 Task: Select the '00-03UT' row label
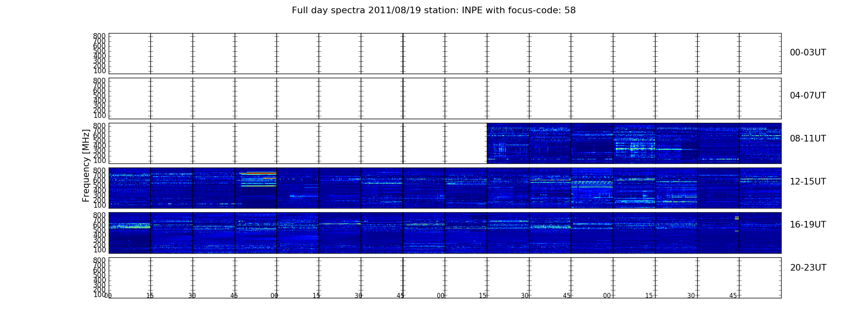coord(808,53)
